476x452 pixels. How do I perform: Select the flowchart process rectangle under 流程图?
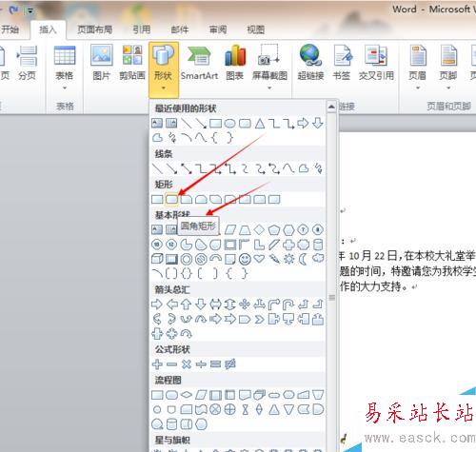(157, 395)
